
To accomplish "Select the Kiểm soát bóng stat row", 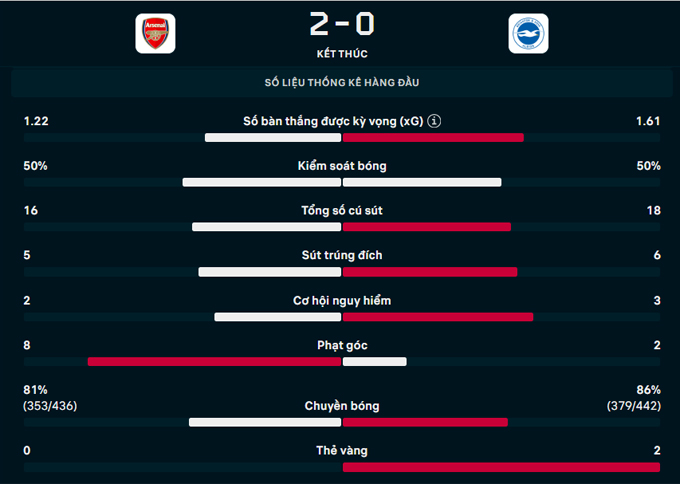I will [x=342, y=166].
